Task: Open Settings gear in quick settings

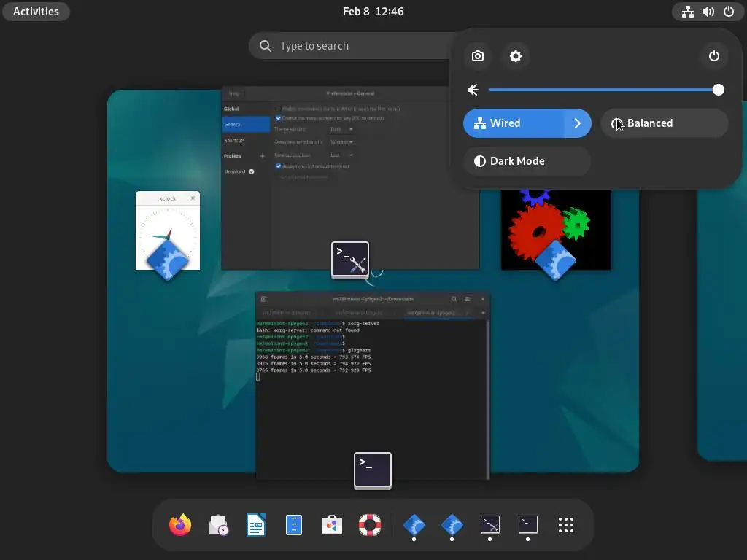Action: (516, 56)
